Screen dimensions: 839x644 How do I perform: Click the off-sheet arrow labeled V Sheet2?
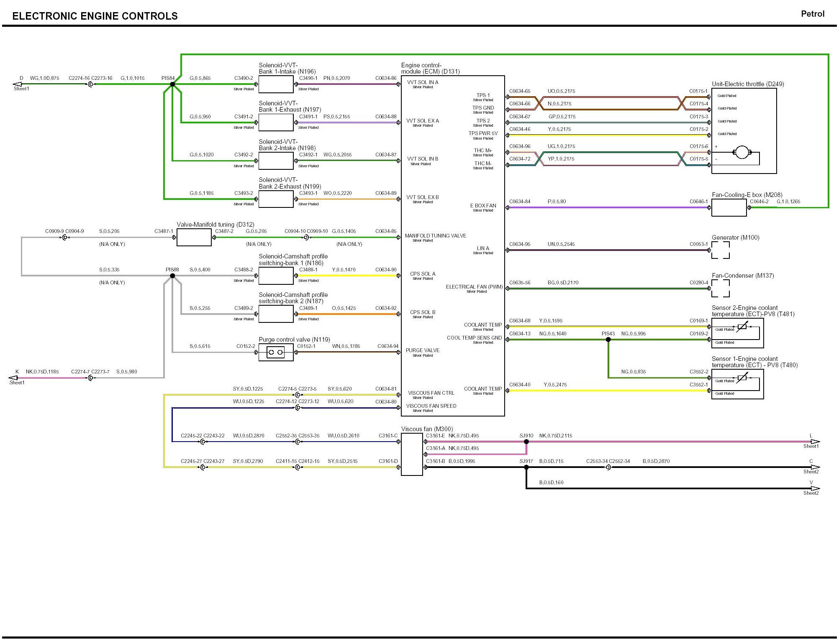tap(815, 488)
